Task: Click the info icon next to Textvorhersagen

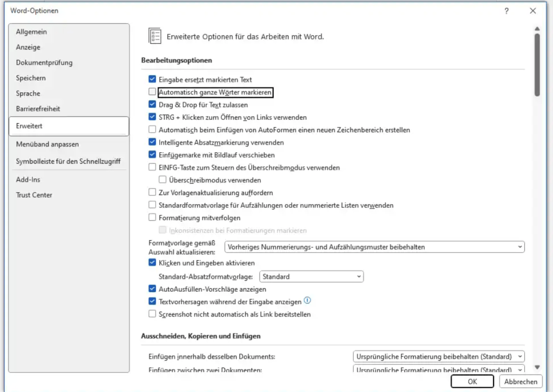Action: click(x=308, y=301)
